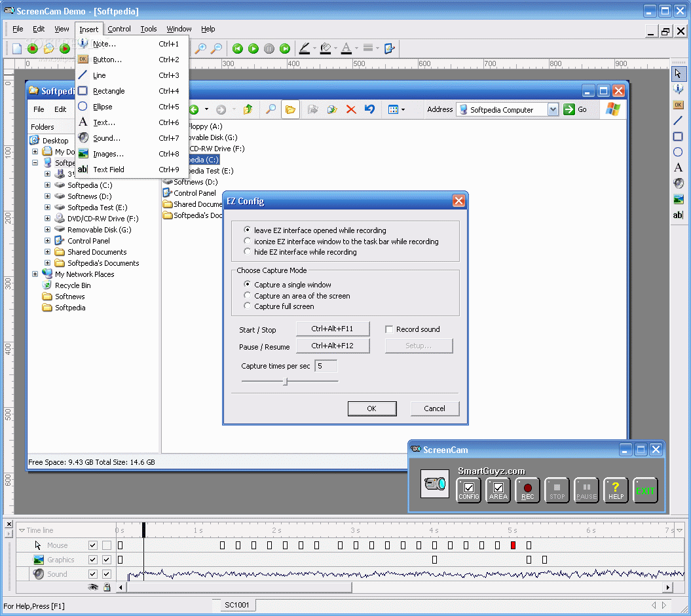Toggle the Mouse track lock checkbox
Image resolution: width=691 pixels, height=616 pixels.
[107, 545]
